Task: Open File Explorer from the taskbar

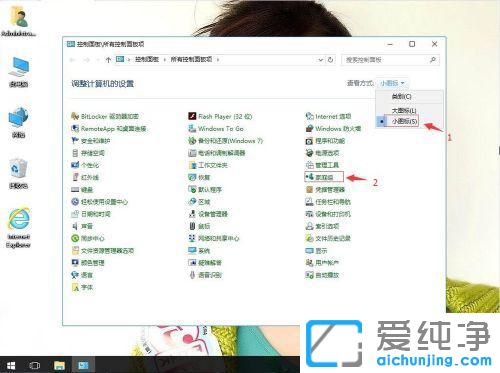Action: (59, 365)
